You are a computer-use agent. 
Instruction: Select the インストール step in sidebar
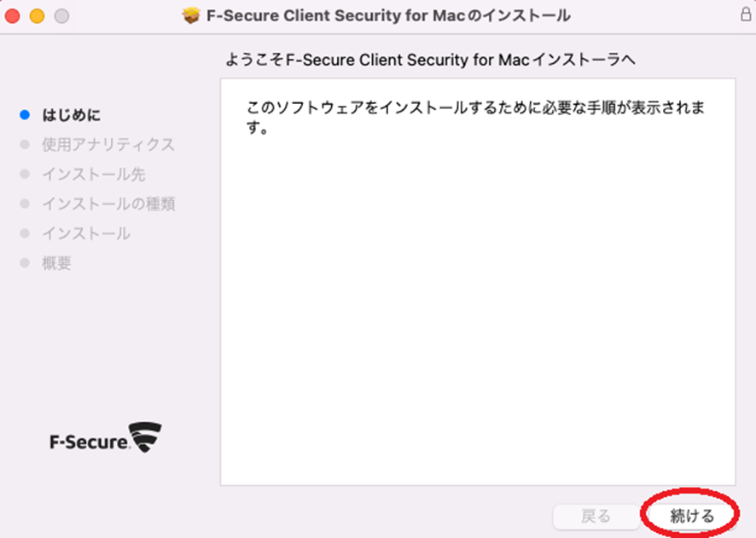[x=86, y=234]
